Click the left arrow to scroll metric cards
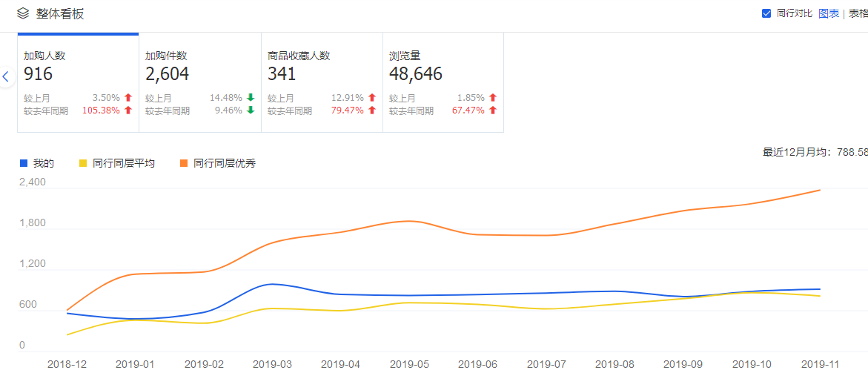Viewport: 868px width, 373px height. (x=6, y=76)
